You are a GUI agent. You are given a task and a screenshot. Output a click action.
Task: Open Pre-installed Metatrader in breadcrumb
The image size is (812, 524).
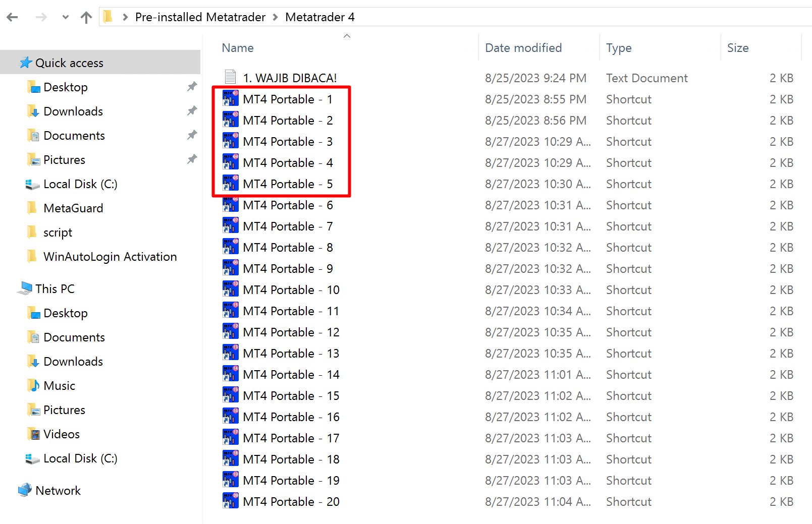click(x=200, y=17)
